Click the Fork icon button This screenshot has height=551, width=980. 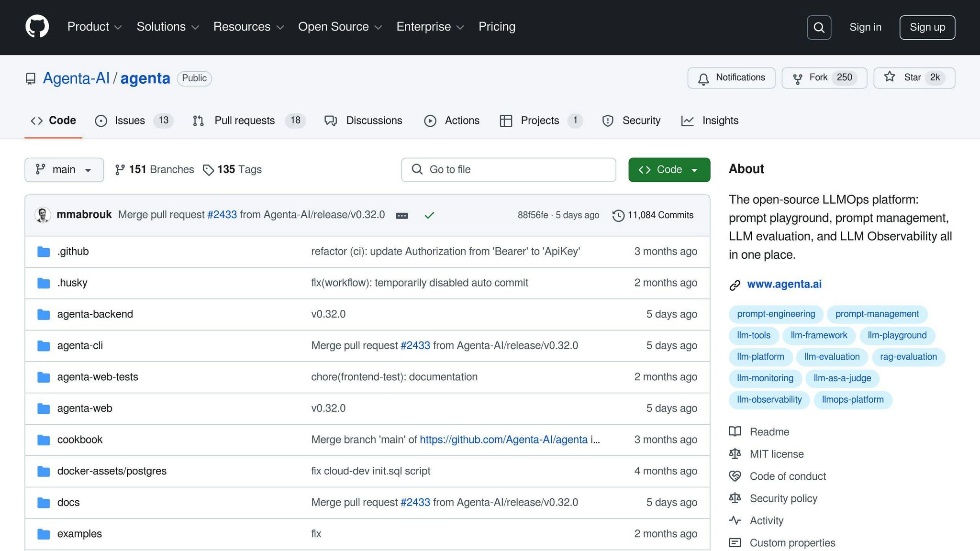(x=798, y=79)
